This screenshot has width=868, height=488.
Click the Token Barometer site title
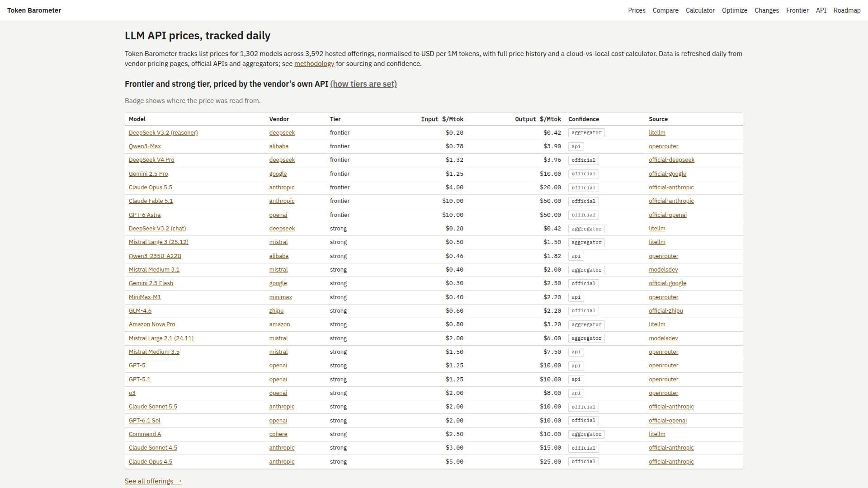34,10
